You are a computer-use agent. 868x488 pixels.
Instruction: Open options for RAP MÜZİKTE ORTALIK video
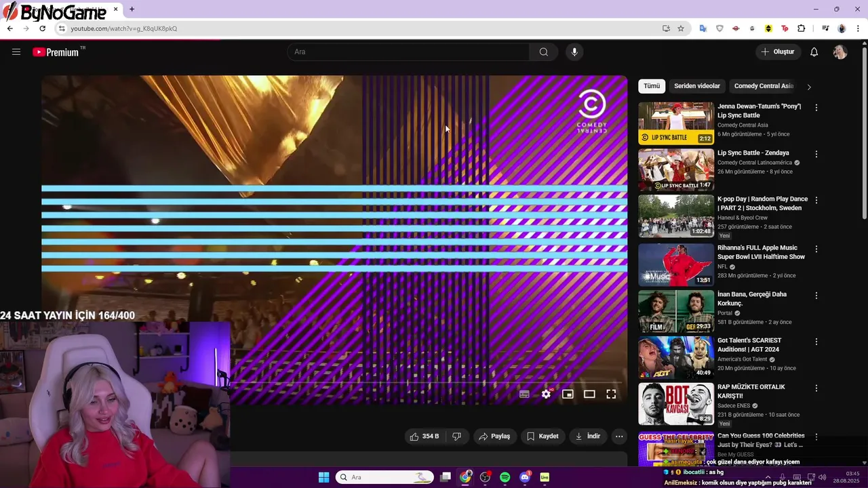tap(816, 388)
